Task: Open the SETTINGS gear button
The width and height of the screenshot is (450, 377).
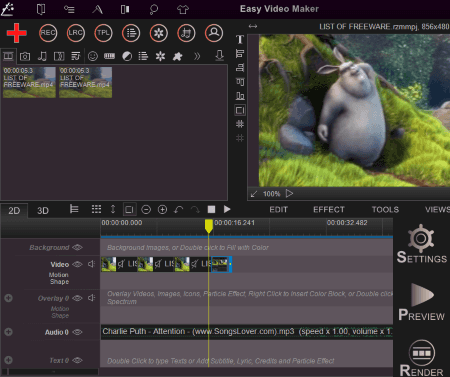Action: click(422, 244)
